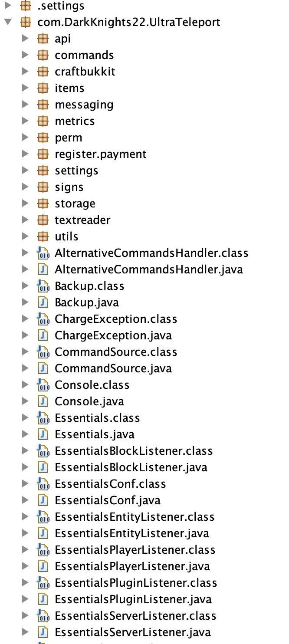Expand the ChargeException.java tree arrow

25,335
